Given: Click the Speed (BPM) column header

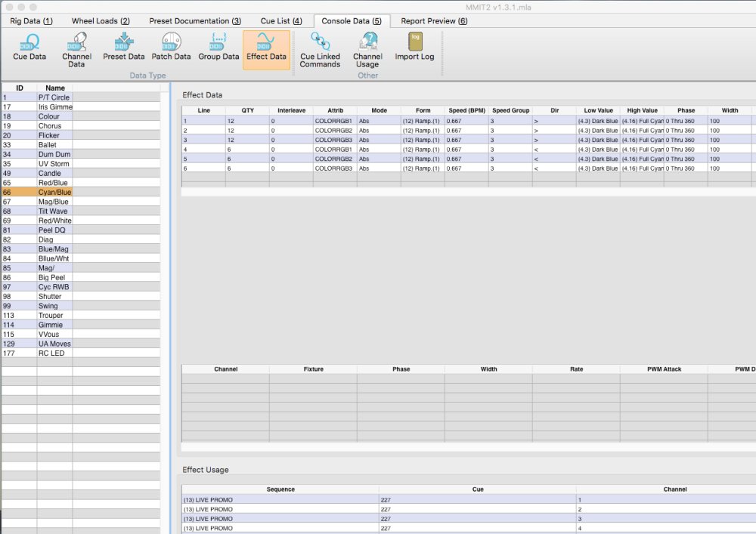Looking at the screenshot, I should [x=466, y=110].
